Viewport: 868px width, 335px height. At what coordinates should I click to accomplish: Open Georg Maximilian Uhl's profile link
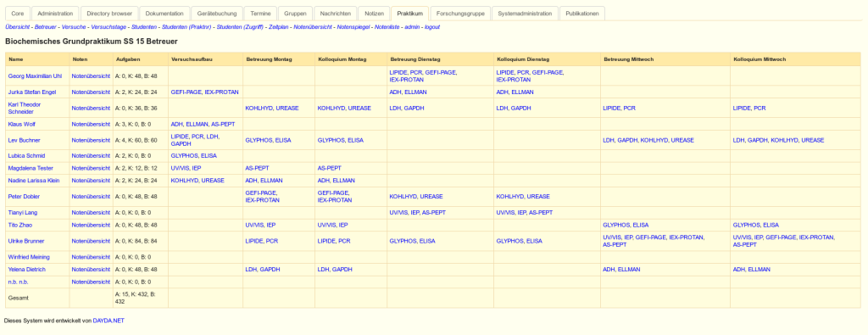(x=35, y=75)
